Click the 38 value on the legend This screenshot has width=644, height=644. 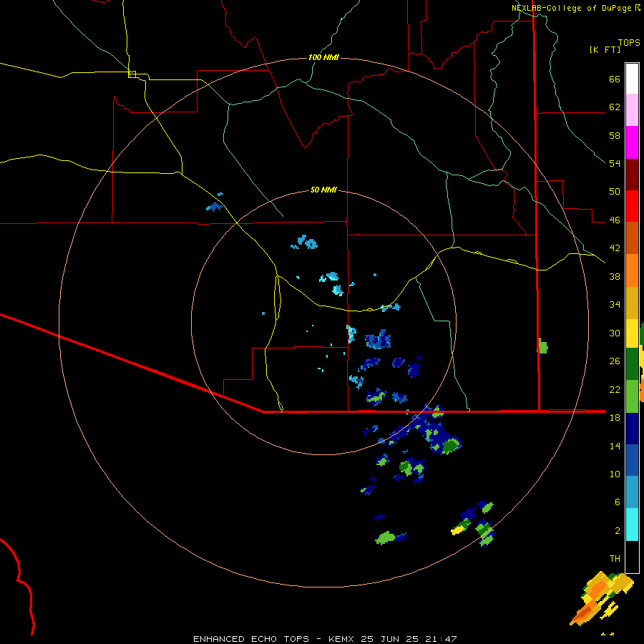(615, 276)
